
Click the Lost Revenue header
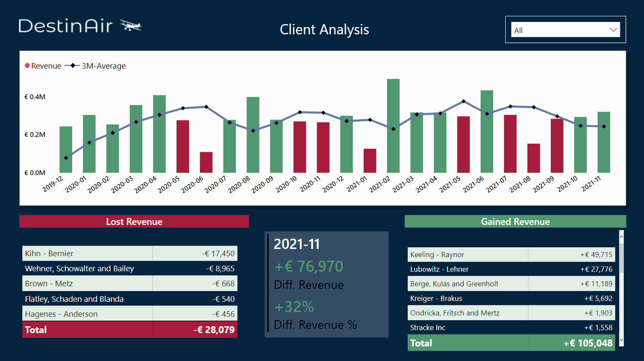click(x=134, y=221)
